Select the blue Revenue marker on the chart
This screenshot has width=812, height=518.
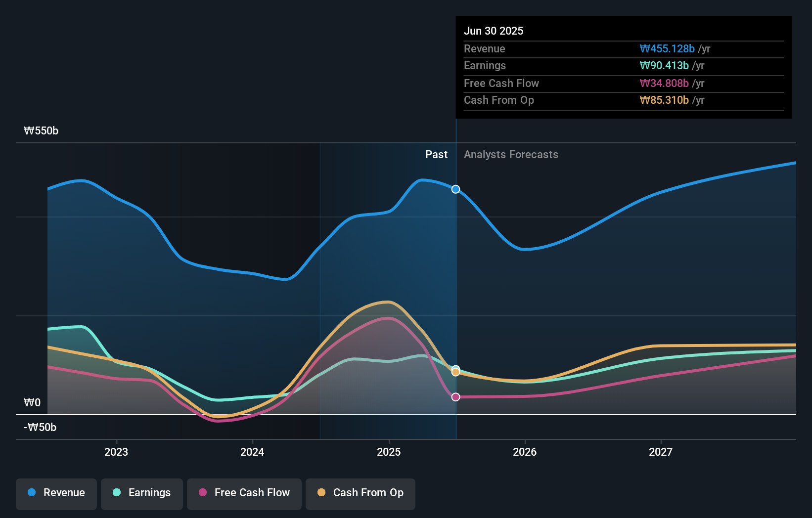point(455,189)
